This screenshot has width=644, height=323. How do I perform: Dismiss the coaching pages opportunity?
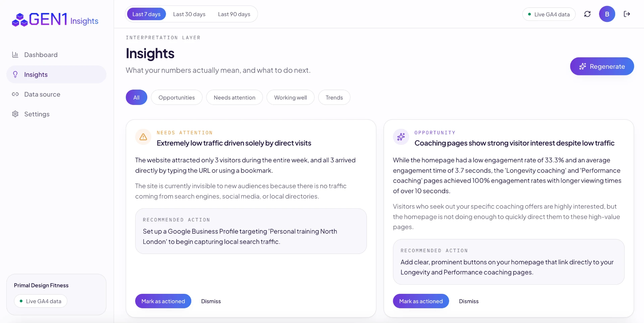pos(469,301)
